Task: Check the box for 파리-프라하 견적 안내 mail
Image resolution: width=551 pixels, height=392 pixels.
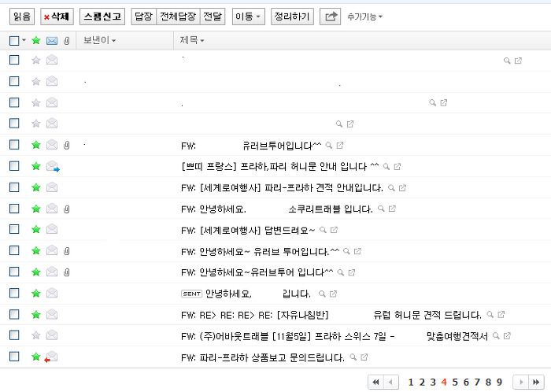Action: click(14, 187)
